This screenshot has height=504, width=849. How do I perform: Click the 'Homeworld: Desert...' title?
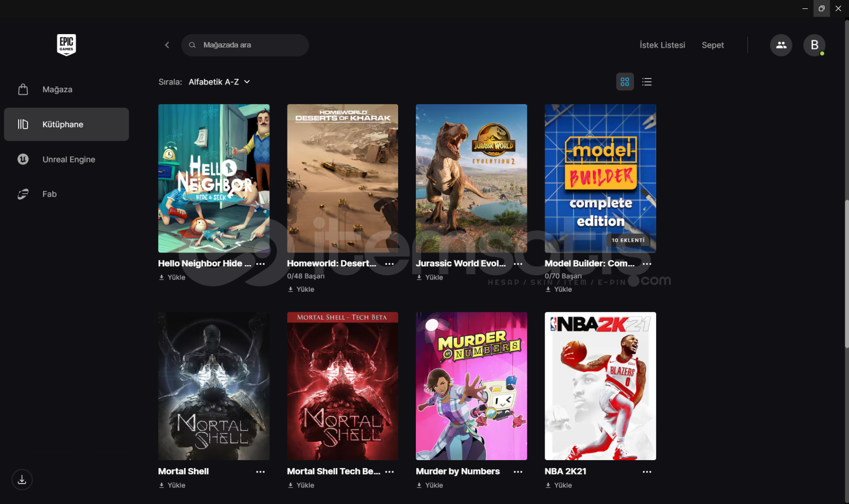pos(332,263)
